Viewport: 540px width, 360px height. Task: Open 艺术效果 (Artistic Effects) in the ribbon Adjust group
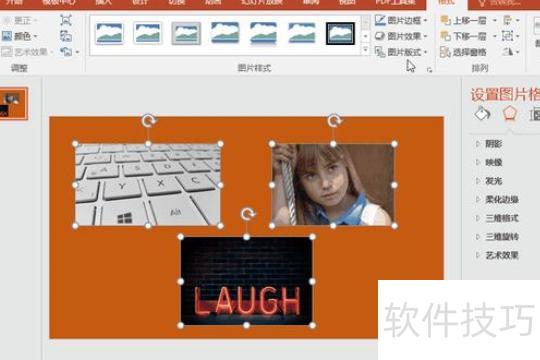28,52
